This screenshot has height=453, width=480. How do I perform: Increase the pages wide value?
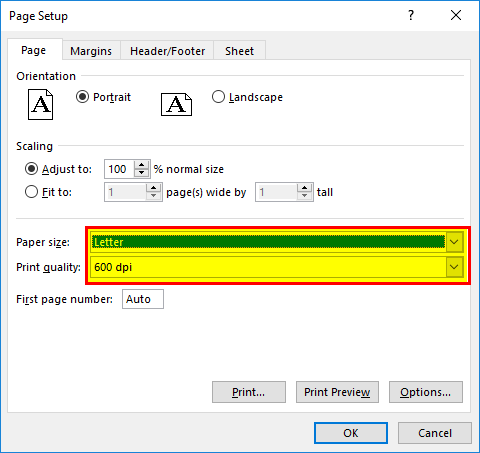(153, 188)
